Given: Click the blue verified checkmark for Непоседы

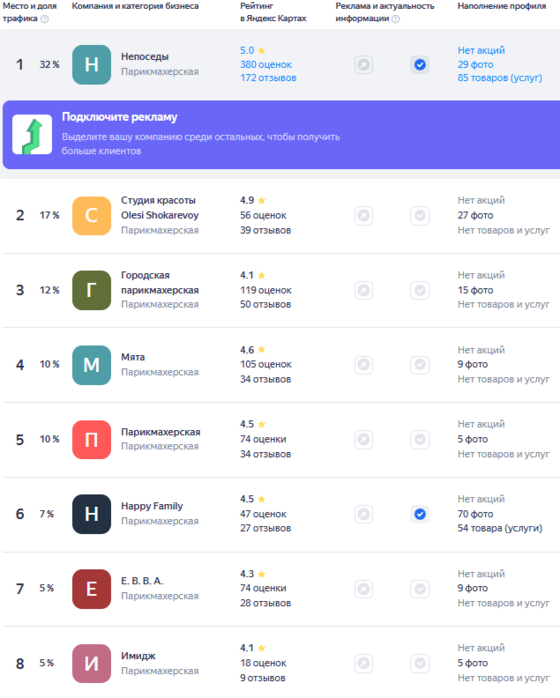Looking at the screenshot, I should coord(420,65).
